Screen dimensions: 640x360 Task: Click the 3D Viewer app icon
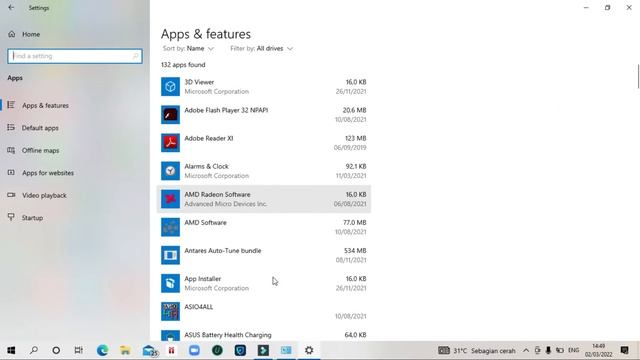(170, 87)
